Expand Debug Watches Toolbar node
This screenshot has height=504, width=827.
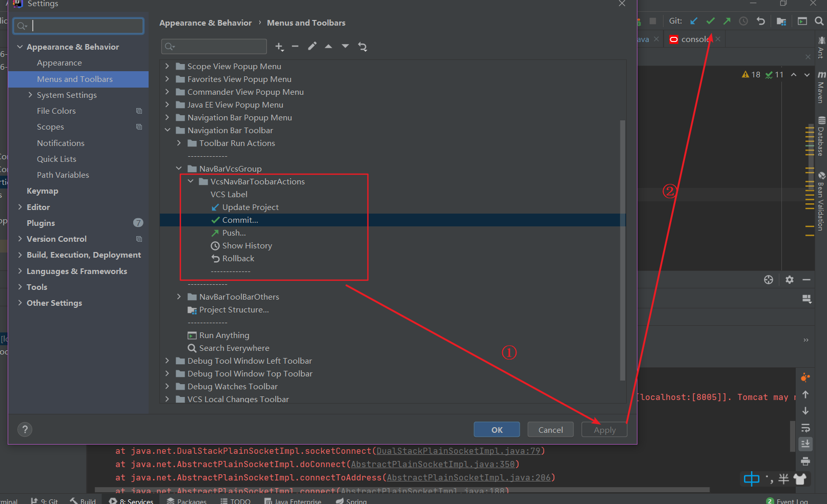click(x=167, y=386)
